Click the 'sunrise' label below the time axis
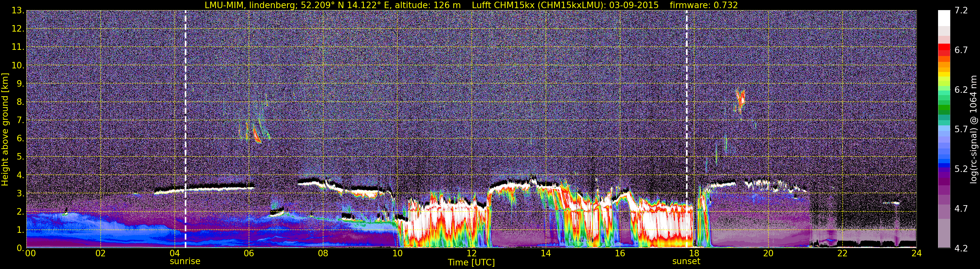Screen dimensions: 980x269 coord(185,262)
